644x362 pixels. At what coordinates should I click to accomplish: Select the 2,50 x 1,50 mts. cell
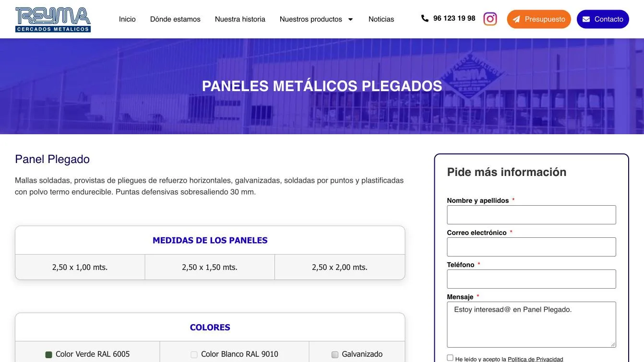pyautogui.click(x=210, y=267)
